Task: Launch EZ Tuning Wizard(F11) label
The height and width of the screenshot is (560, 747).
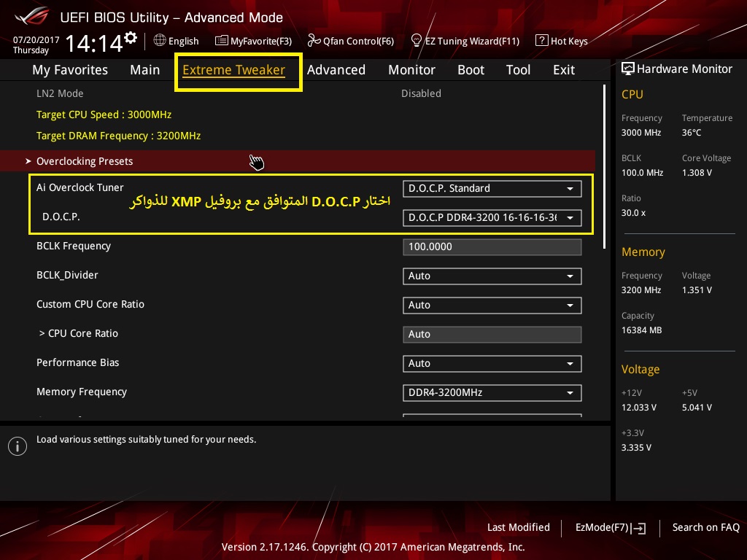Action: point(472,42)
